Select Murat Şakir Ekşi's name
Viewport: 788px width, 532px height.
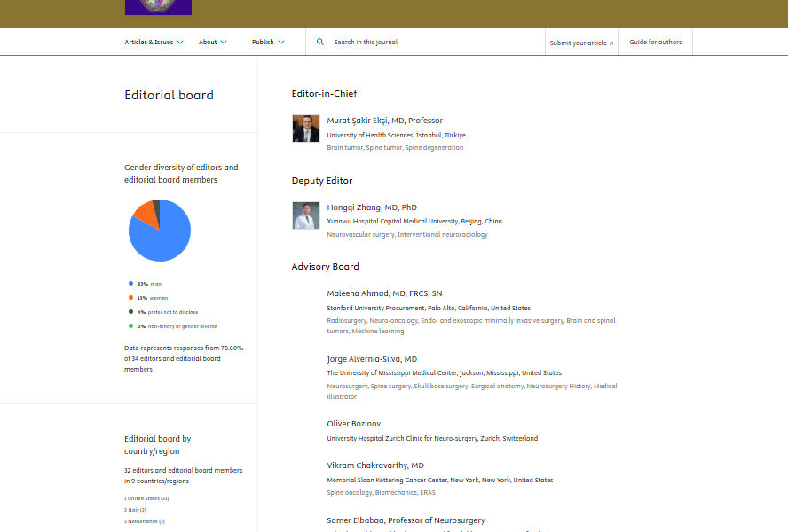384,121
